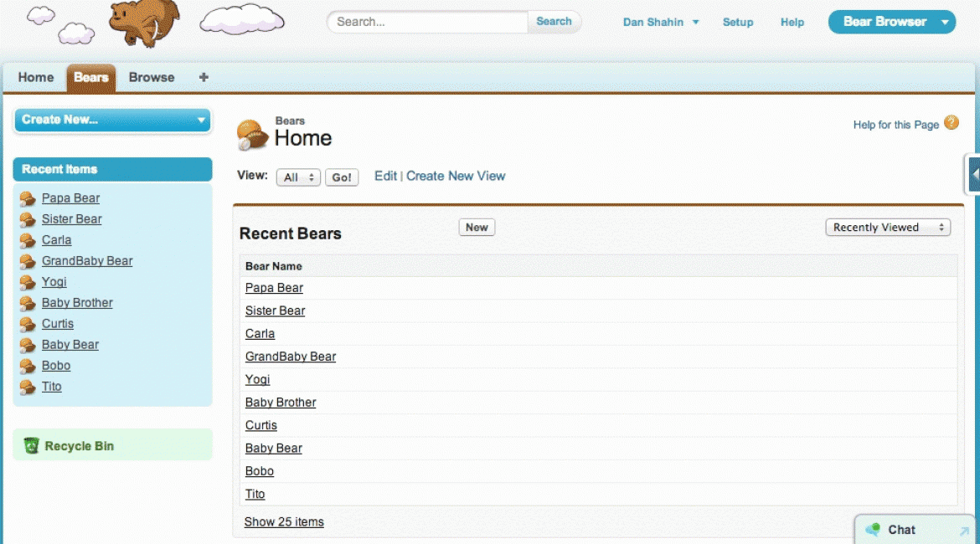
Task: Click the bear icon next to GrandBaby Bear
Action: pos(27,262)
